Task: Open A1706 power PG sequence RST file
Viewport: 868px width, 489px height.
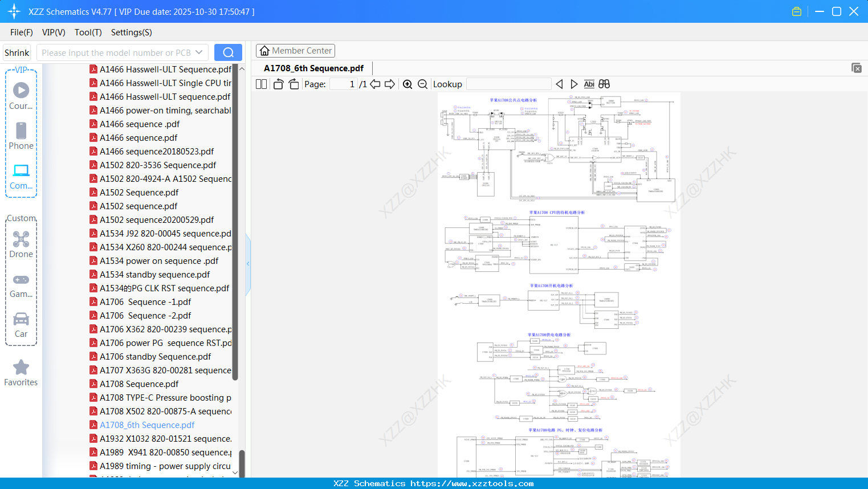Action: tap(161, 343)
